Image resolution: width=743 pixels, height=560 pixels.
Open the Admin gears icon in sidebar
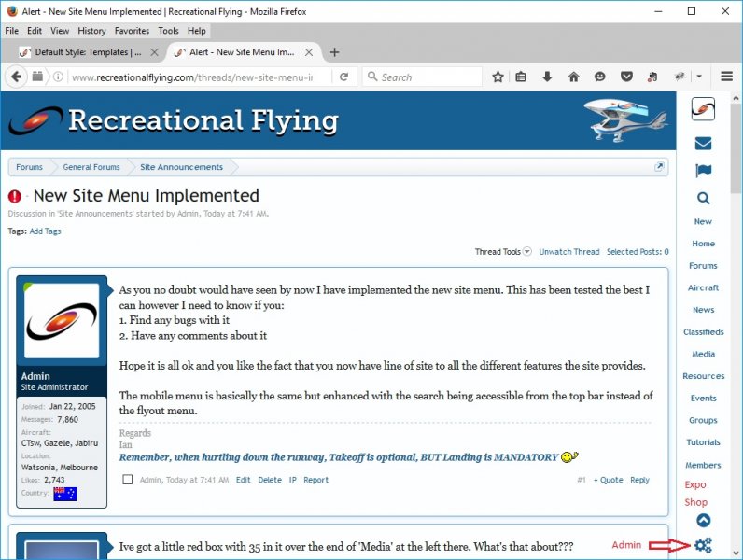click(x=703, y=545)
